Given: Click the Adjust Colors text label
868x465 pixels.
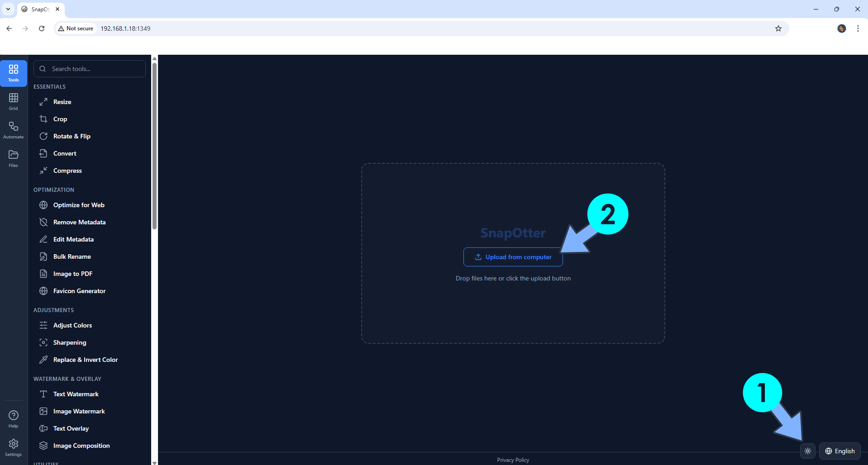Looking at the screenshot, I should coord(72,325).
